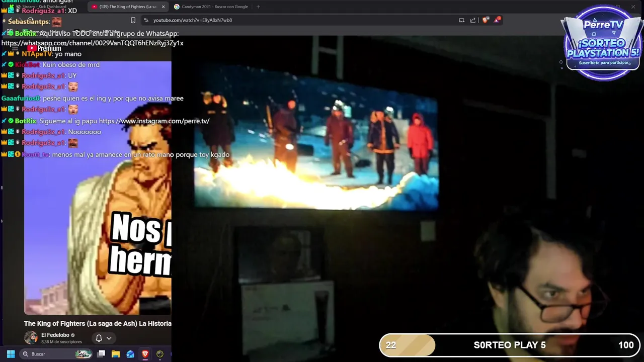Open the site info icon before the URL

click(146, 20)
